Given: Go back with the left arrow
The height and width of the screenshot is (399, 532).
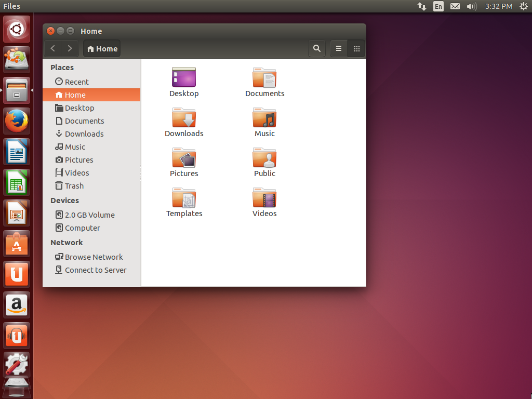Looking at the screenshot, I should 53,48.
